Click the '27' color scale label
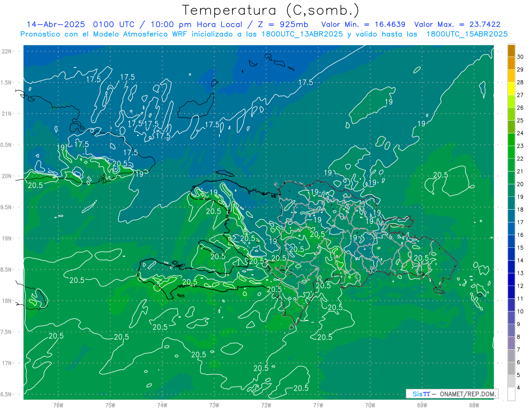 pos(520,95)
